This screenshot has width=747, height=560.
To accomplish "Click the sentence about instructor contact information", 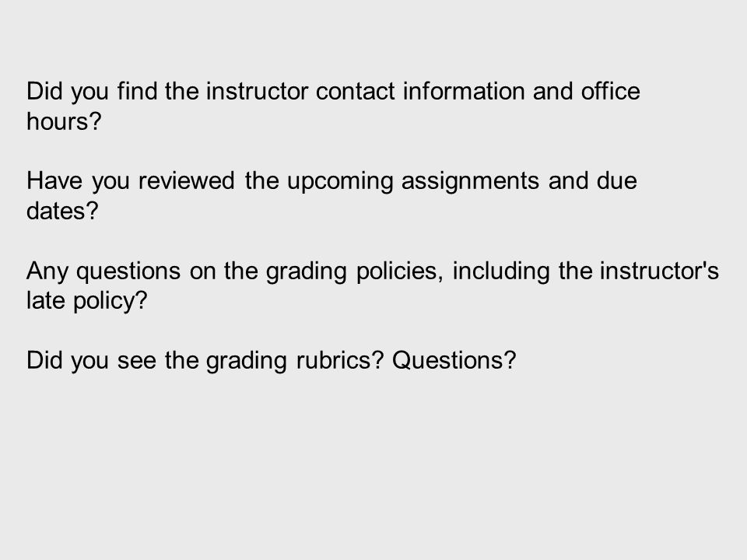I will pyautogui.click(x=333, y=106).
